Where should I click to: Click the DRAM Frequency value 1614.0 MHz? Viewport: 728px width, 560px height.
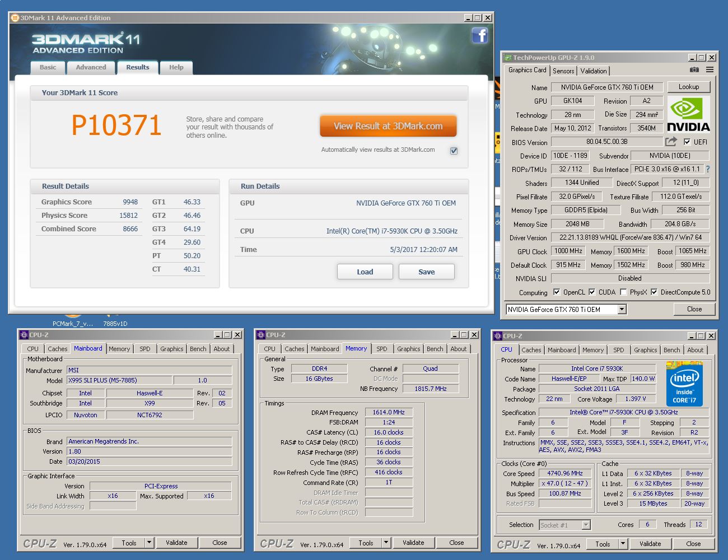pyautogui.click(x=389, y=412)
